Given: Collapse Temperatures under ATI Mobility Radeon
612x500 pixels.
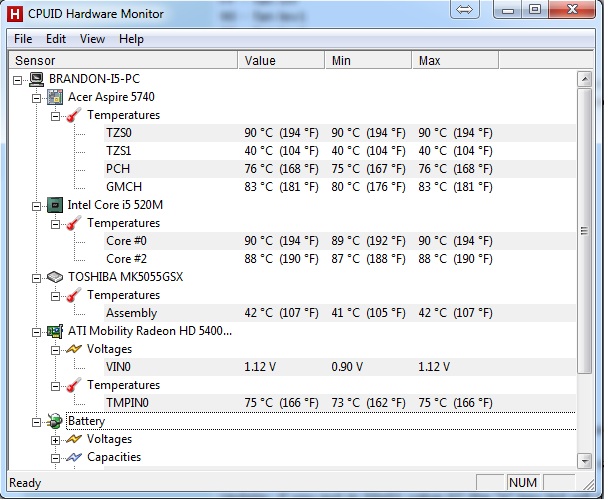Looking at the screenshot, I should pyautogui.click(x=55, y=386).
